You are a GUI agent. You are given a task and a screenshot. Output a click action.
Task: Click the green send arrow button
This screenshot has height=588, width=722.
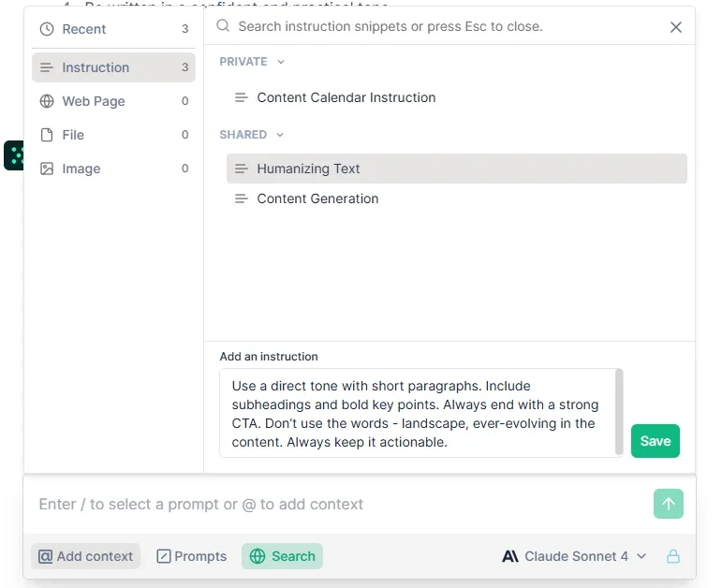pos(668,504)
